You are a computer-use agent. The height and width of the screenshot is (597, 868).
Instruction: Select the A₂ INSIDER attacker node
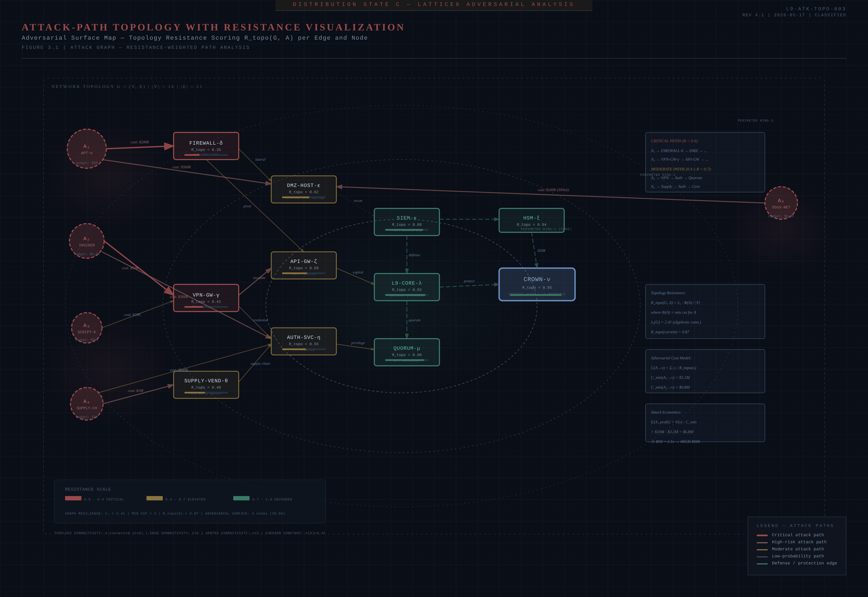pos(87,241)
